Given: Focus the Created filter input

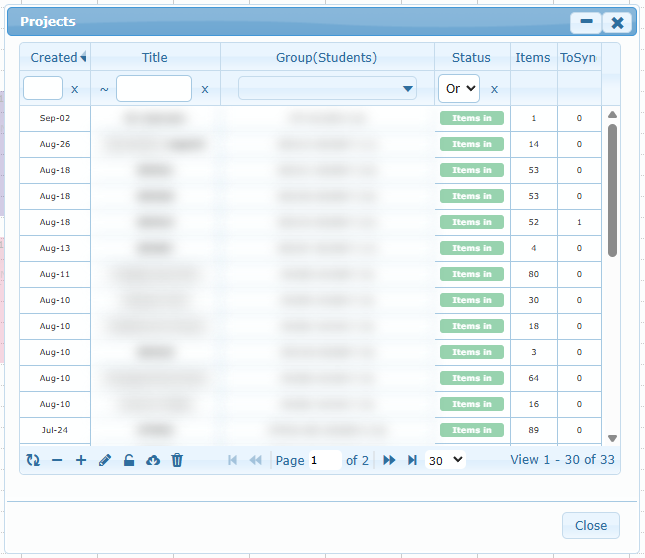Looking at the screenshot, I should (x=43, y=88).
